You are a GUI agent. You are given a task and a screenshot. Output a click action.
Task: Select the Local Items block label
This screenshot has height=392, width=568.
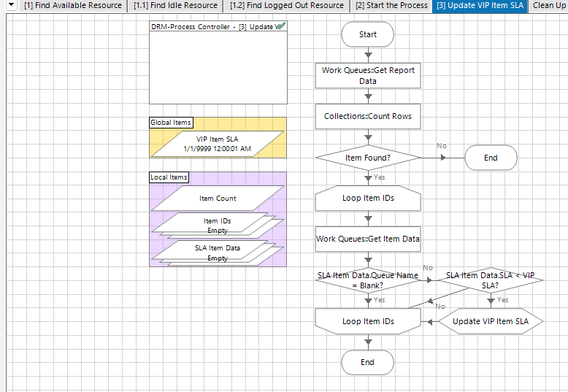(169, 177)
